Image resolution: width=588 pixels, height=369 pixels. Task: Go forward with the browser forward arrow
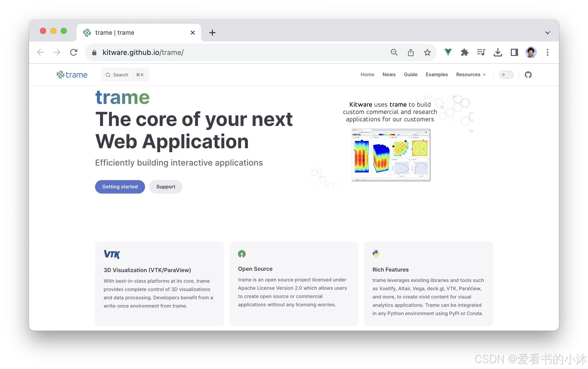pos(57,53)
